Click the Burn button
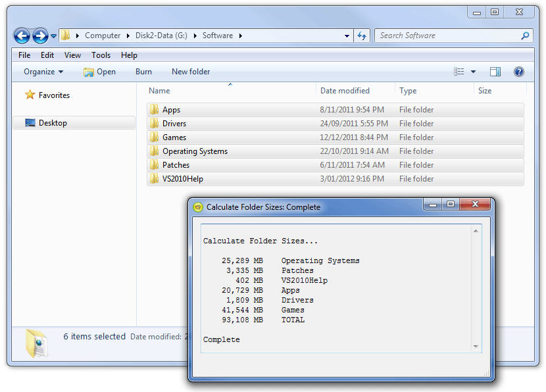 (143, 72)
